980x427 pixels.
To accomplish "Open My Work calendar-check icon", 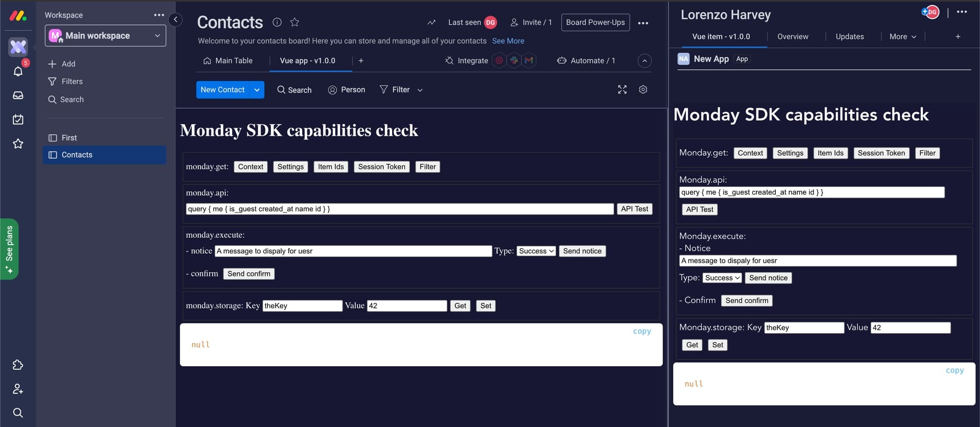I will [18, 120].
